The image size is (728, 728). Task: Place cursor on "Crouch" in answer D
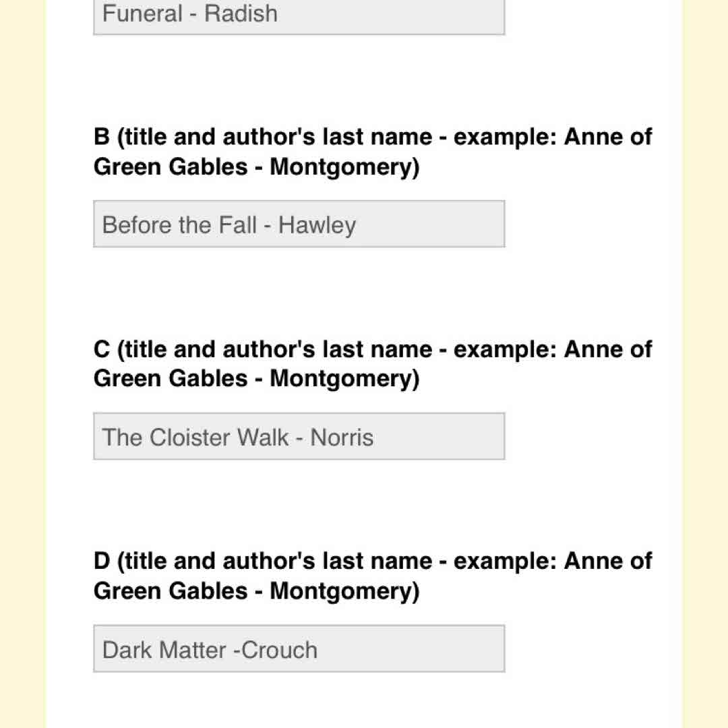[x=280, y=650]
